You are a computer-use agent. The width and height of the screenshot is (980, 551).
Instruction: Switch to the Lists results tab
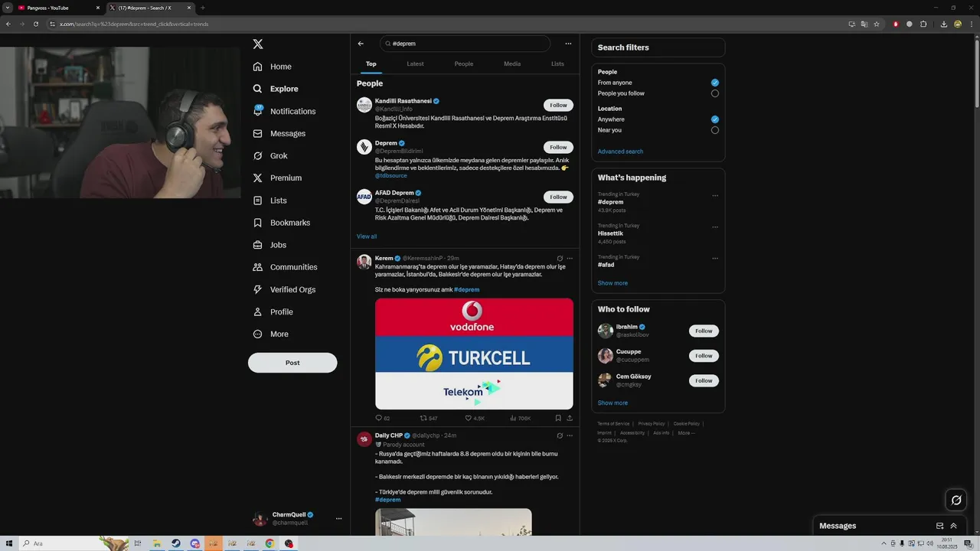557,64
